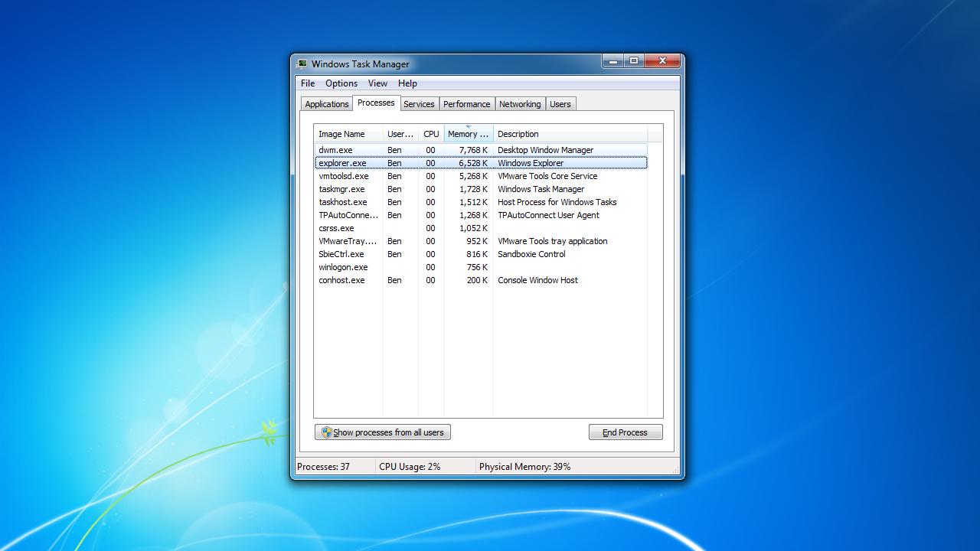Click the Task Manager title bar icon
This screenshot has height=551, width=980.
coord(302,64)
